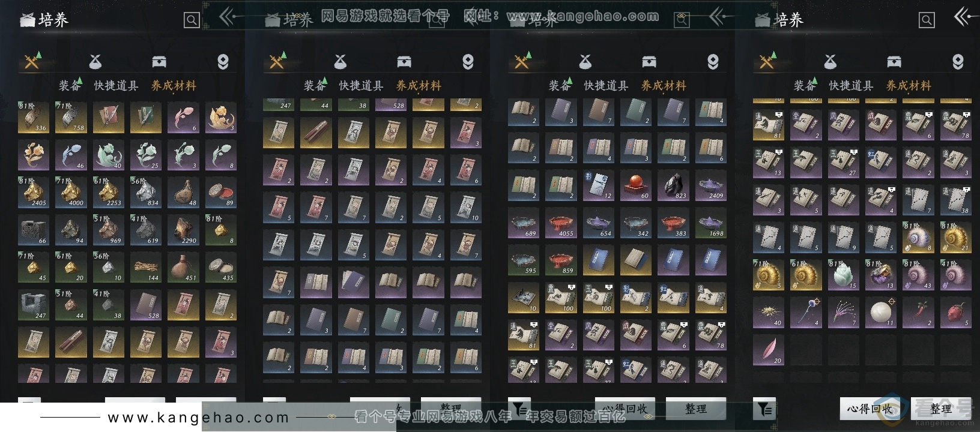Switch to 养成材料 tab in the rightmost panel
The width and height of the screenshot is (980, 432).
point(909,86)
